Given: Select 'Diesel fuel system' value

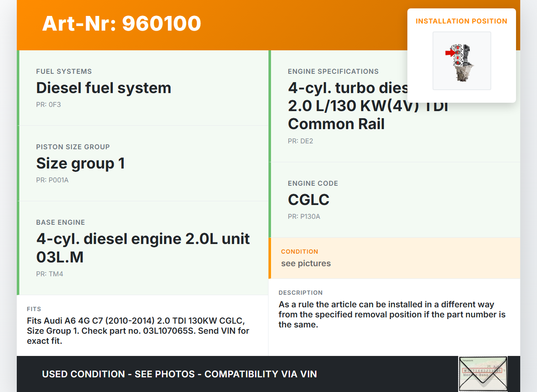Looking at the screenshot, I should point(104,88).
